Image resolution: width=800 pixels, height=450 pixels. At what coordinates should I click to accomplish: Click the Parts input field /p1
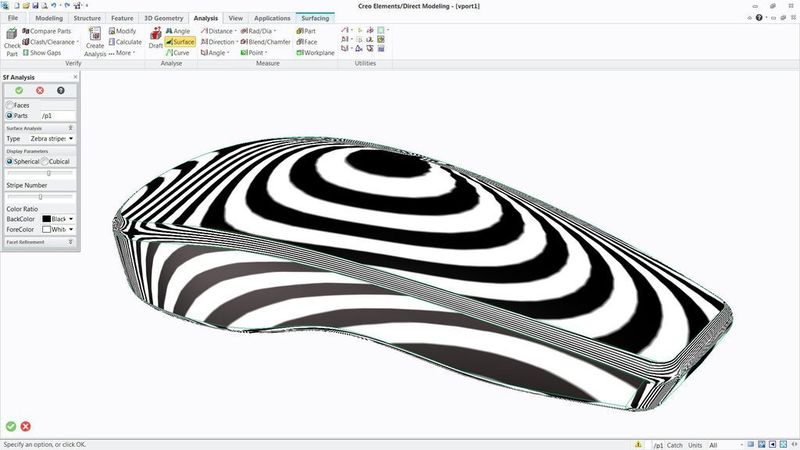click(58, 116)
